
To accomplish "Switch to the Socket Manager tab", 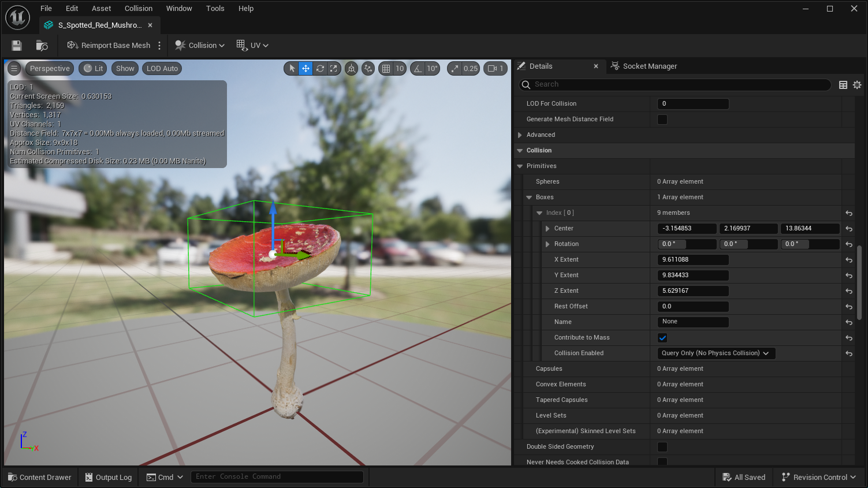I will pos(649,66).
